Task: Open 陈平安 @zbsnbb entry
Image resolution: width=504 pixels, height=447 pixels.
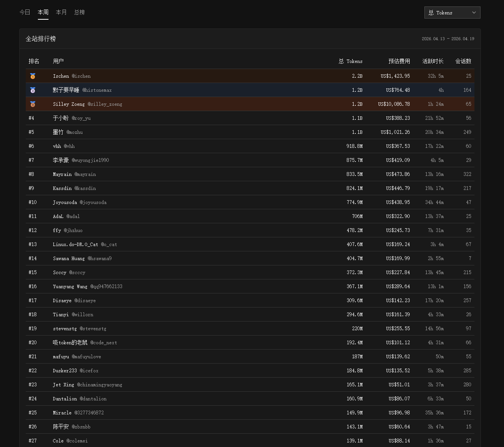Action: tap(72, 427)
